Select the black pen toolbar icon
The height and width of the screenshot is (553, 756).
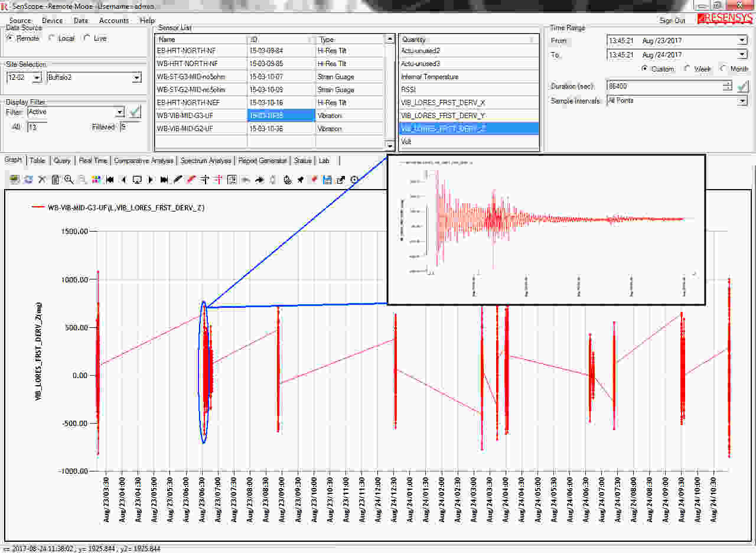pyautogui.click(x=178, y=179)
